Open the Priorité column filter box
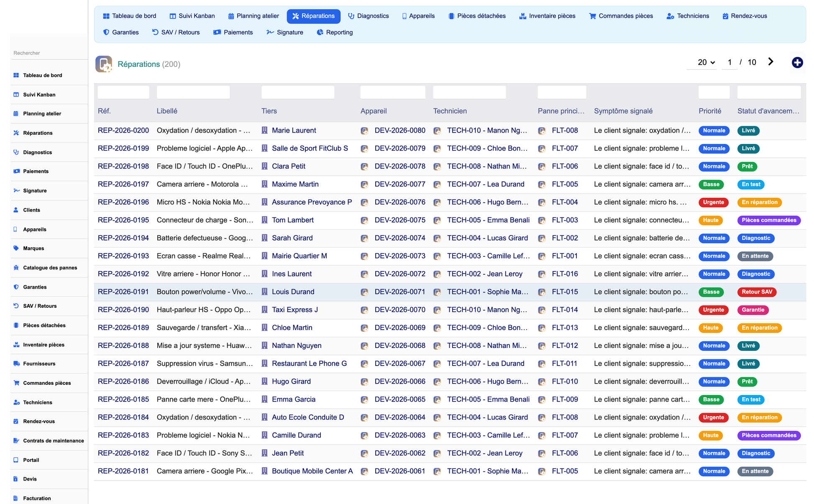 click(x=714, y=92)
